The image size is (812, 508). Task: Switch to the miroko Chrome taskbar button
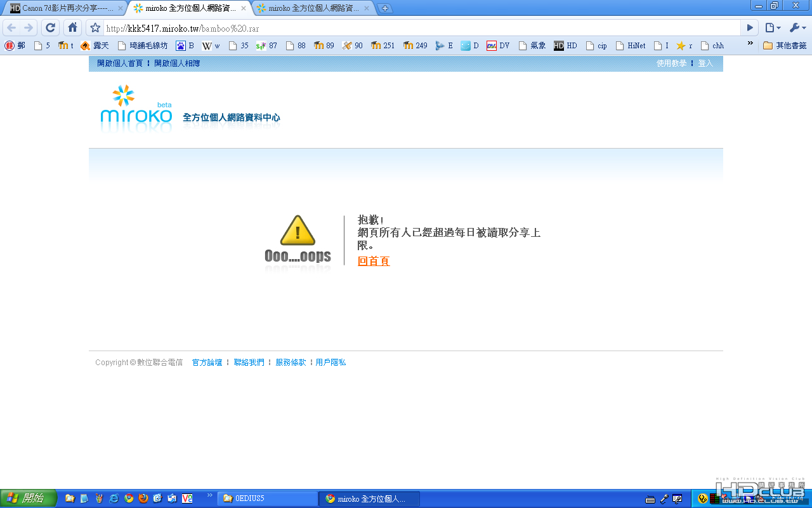[x=370, y=498]
